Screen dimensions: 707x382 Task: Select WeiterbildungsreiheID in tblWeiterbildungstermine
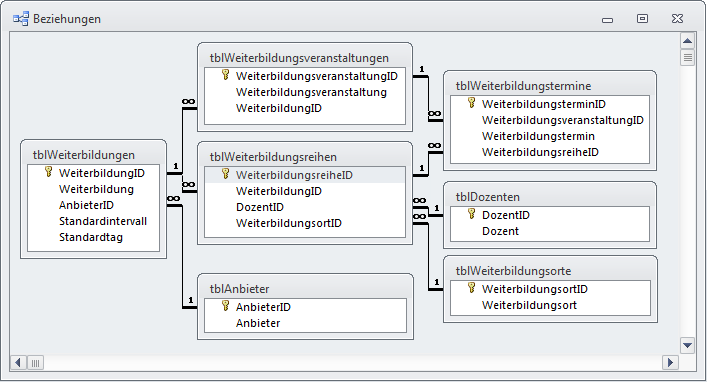point(540,152)
